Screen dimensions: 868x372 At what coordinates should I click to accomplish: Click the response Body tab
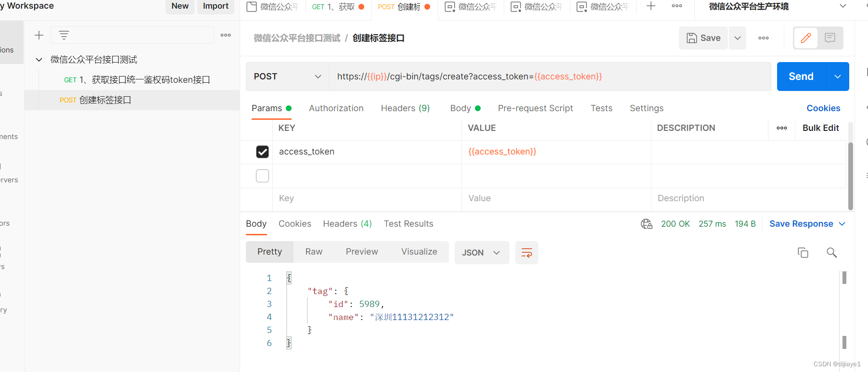click(x=256, y=224)
